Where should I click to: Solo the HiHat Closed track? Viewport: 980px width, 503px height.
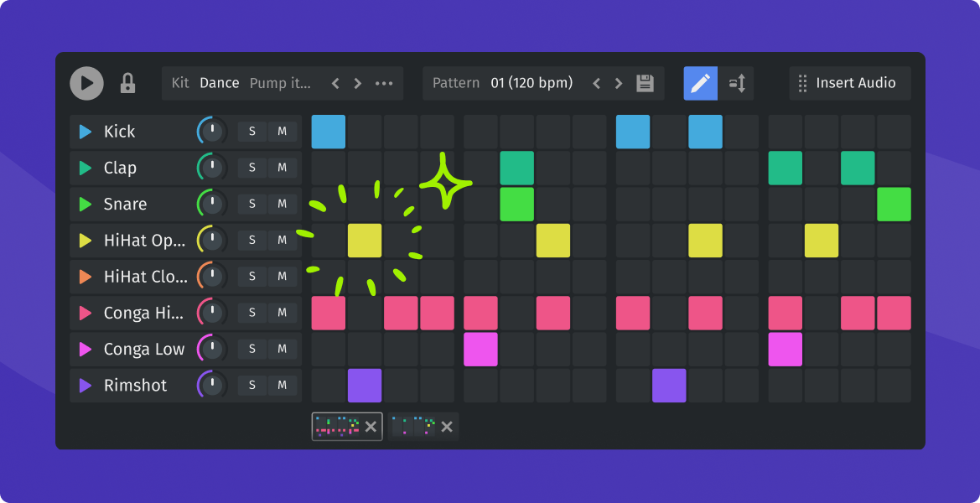click(x=252, y=277)
